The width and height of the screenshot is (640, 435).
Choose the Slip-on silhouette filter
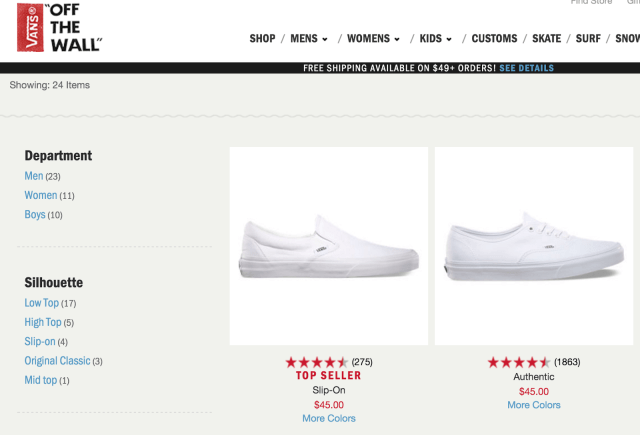[x=41, y=342]
